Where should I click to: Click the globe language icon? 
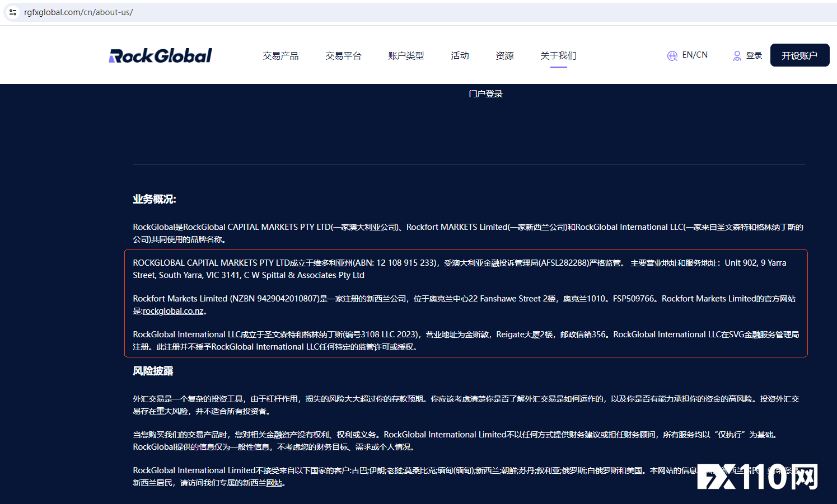click(672, 56)
